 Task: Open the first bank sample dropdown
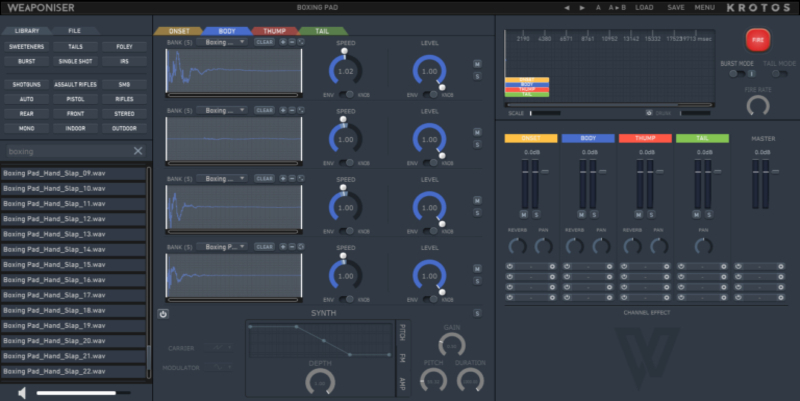(222, 42)
